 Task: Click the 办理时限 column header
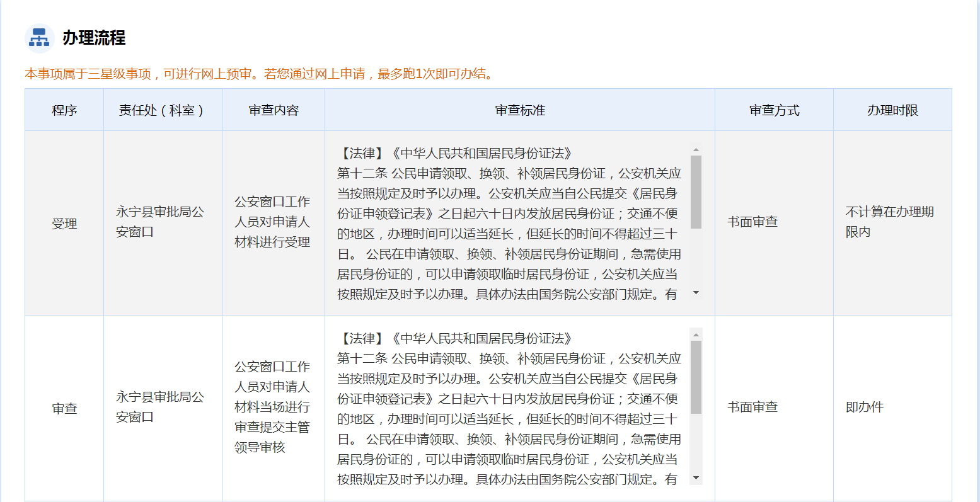tap(892, 110)
